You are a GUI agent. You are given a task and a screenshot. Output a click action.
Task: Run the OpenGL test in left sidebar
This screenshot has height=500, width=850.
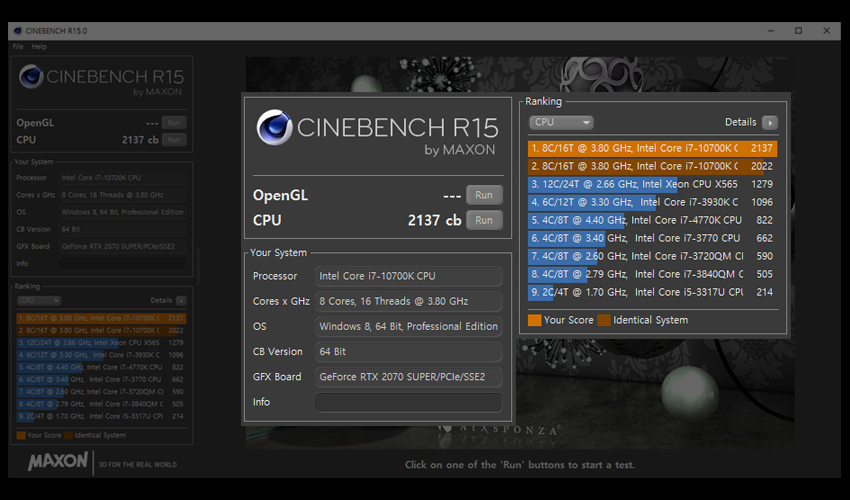click(x=174, y=123)
